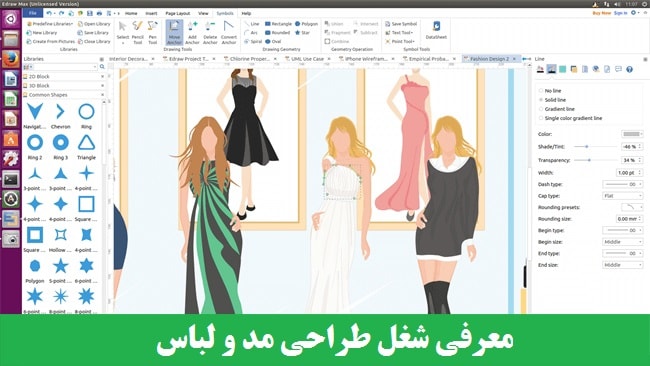The image size is (650, 366).
Task: Adjust the Shade/Tint slider
Action: [x=587, y=146]
